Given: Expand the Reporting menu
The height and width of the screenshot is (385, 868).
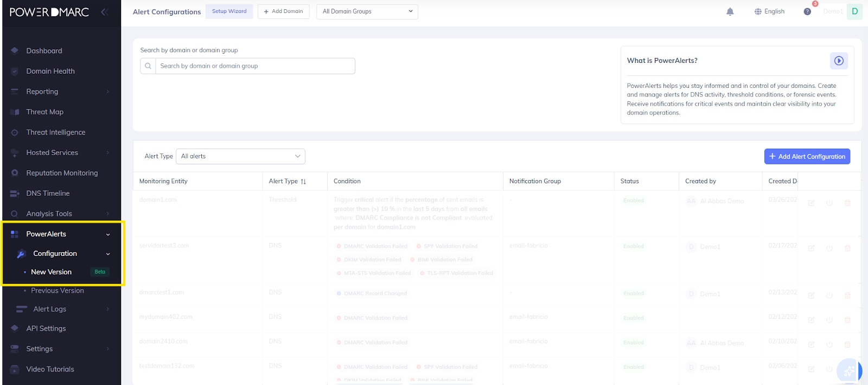Looking at the screenshot, I should point(61,92).
